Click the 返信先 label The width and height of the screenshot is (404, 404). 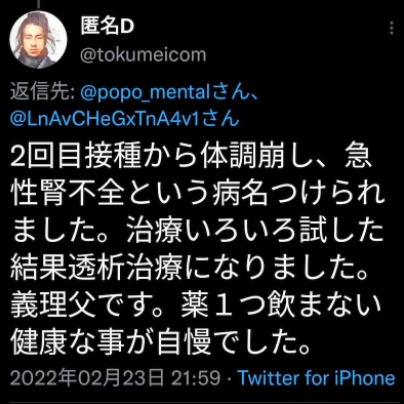click(x=42, y=92)
